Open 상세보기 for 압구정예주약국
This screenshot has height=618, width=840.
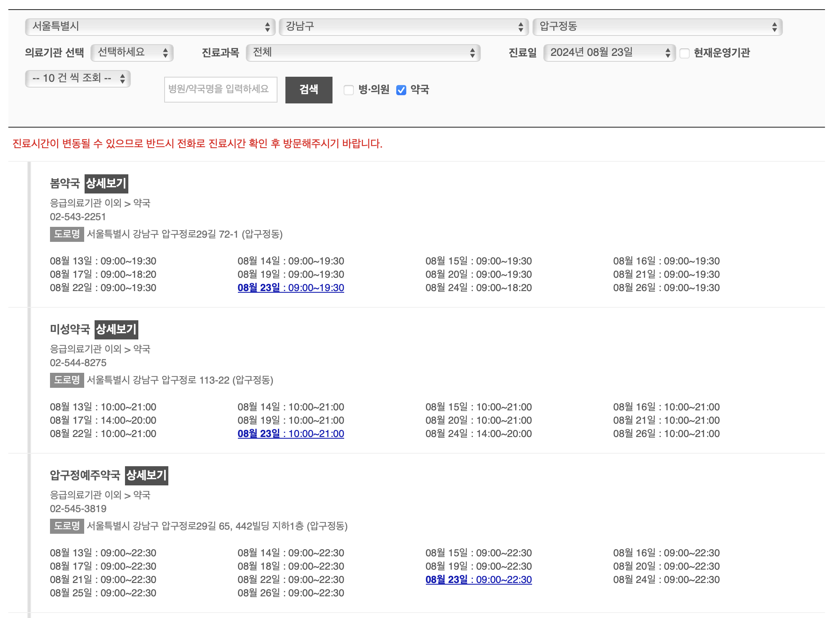pyautogui.click(x=146, y=475)
